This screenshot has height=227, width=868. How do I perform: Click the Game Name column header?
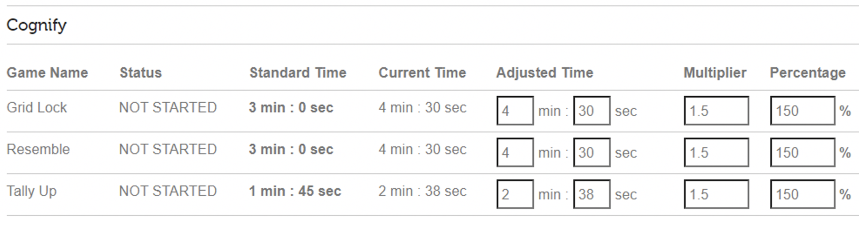pos(47,73)
